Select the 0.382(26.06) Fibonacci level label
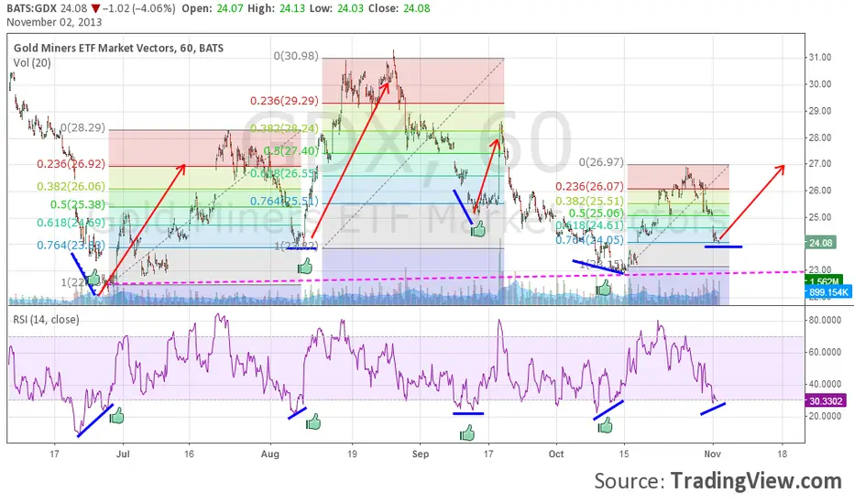 pyautogui.click(x=71, y=186)
